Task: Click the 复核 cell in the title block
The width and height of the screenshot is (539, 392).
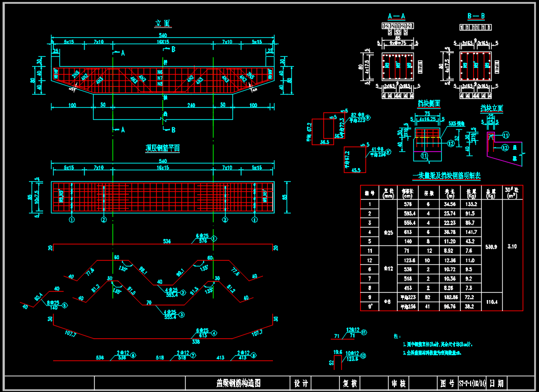Action: point(350,383)
